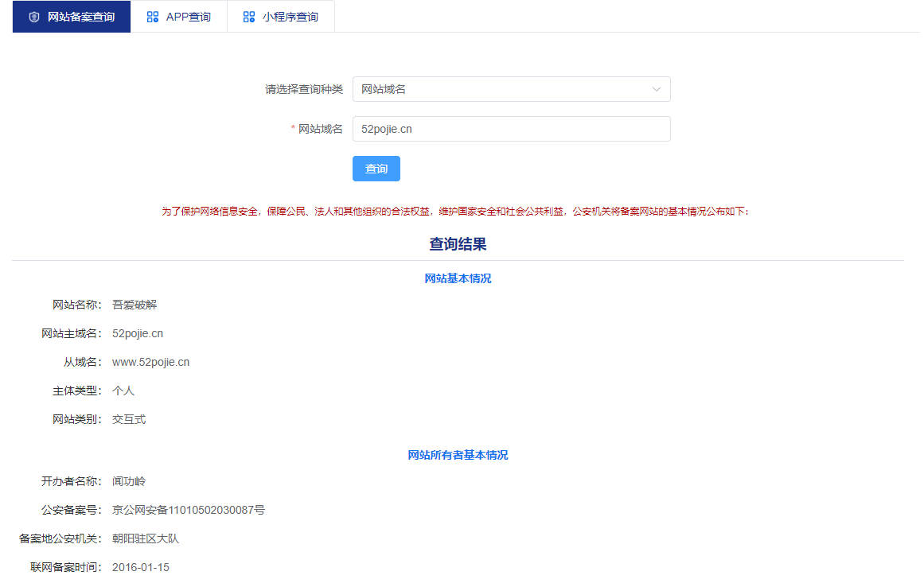Select the 查询结果 heading text

458,244
